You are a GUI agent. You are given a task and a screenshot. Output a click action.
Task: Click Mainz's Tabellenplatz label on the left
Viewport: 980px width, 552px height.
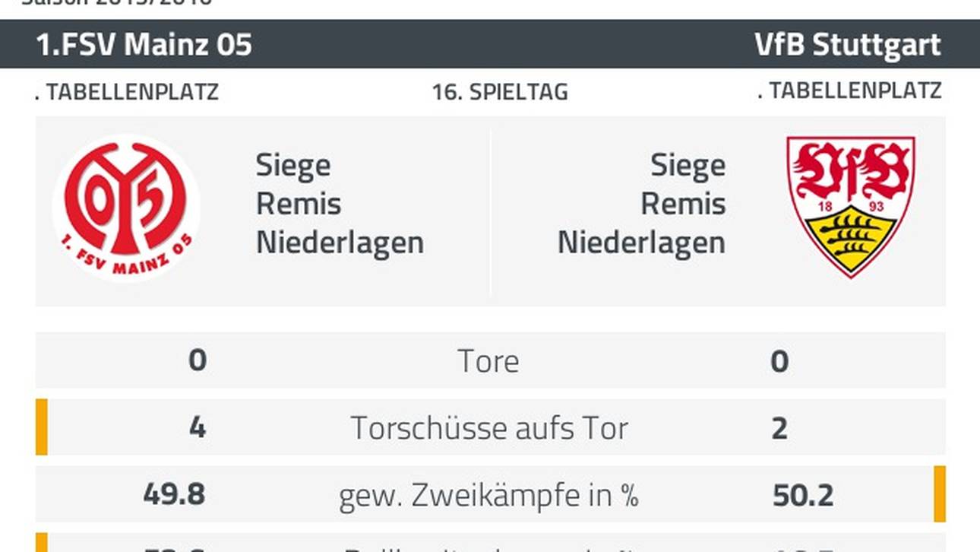coord(127,92)
